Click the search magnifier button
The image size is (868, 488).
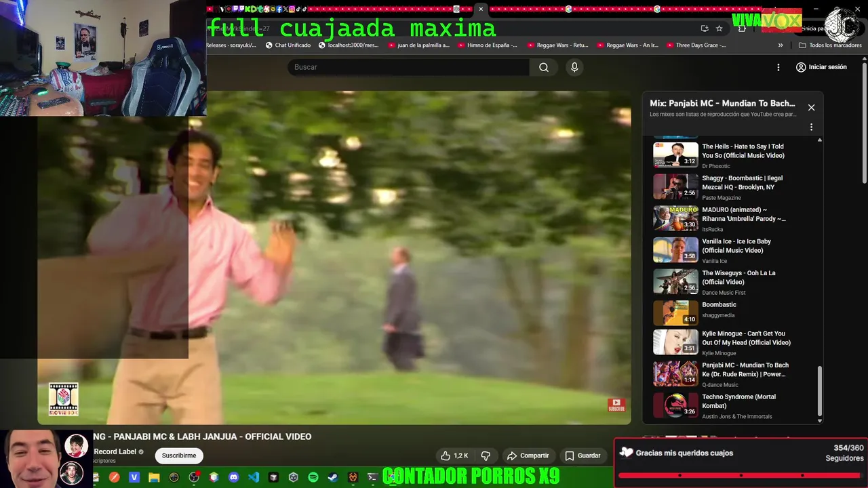click(x=544, y=67)
